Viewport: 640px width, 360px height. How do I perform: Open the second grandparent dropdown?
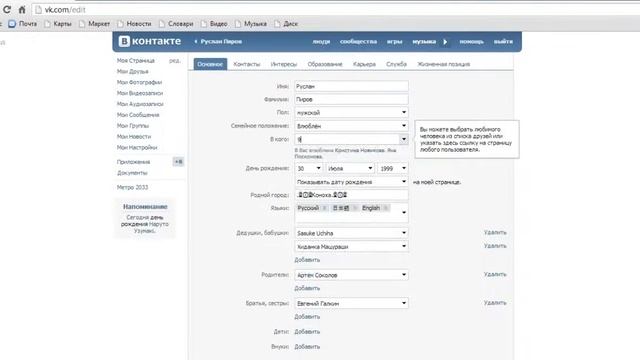pos(351,247)
